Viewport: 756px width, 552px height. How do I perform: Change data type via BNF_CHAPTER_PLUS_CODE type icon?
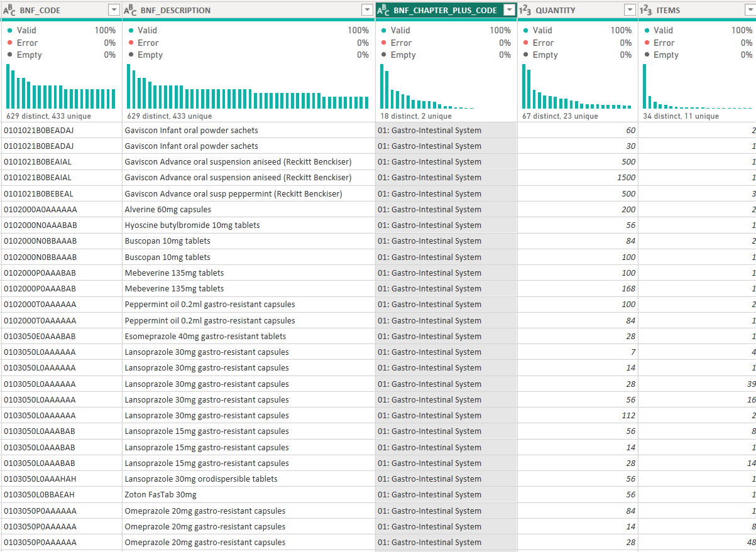point(383,10)
